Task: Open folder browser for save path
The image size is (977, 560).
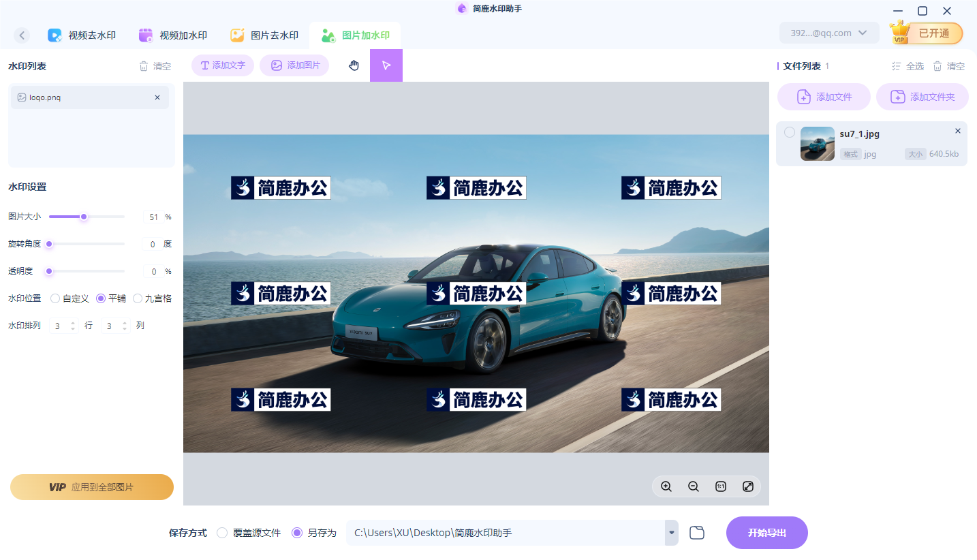Action: click(x=696, y=532)
